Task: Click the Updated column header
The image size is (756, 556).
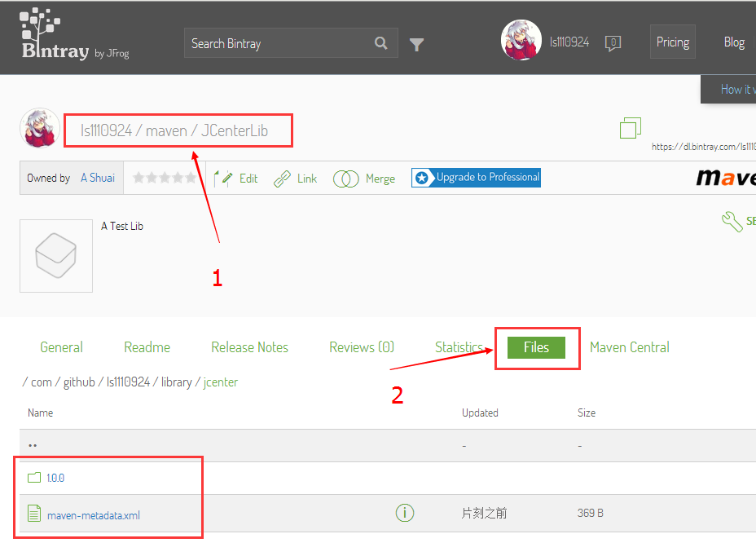Action: [480, 413]
